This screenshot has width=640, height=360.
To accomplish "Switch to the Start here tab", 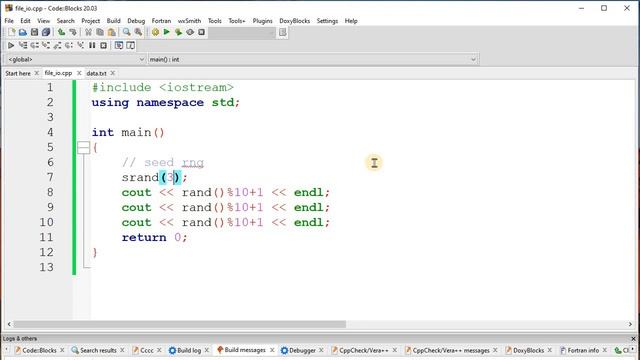I will tap(18, 73).
